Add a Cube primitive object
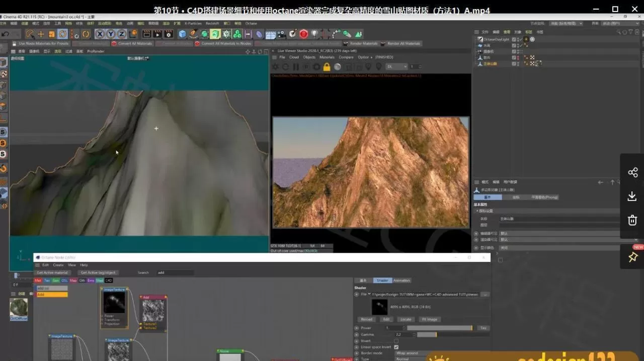644x361 pixels. pyautogui.click(x=182, y=34)
